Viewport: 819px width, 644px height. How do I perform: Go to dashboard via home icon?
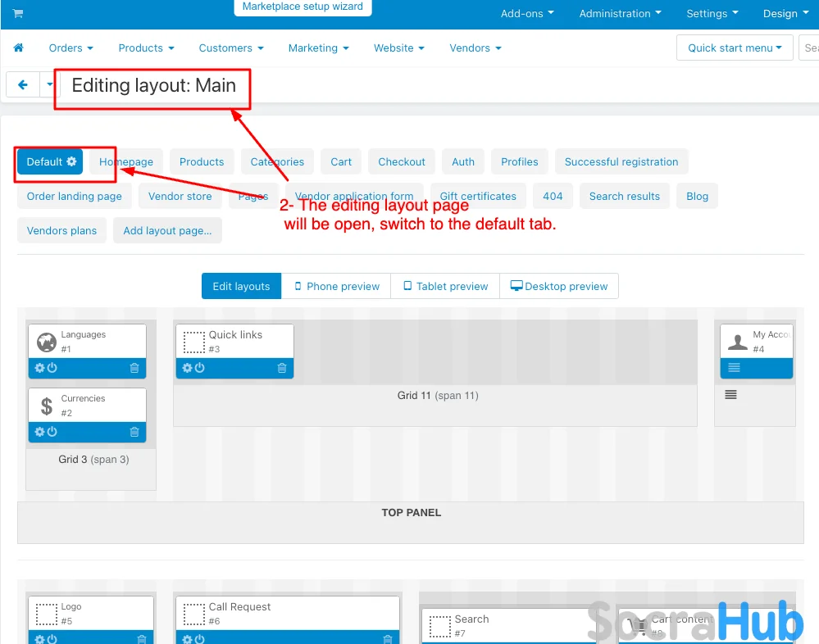tap(19, 48)
